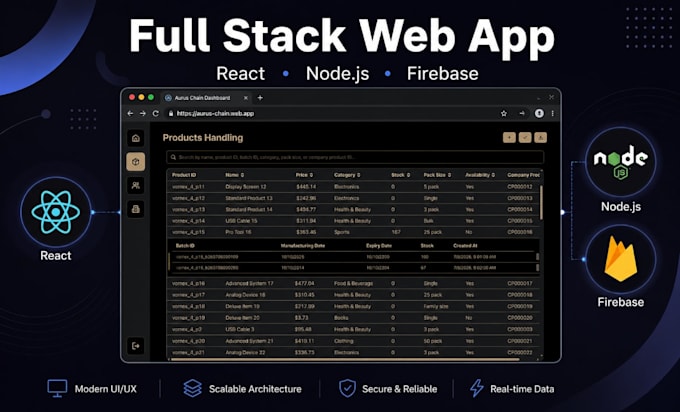Open the browser profile avatar

pyautogui.click(x=539, y=113)
